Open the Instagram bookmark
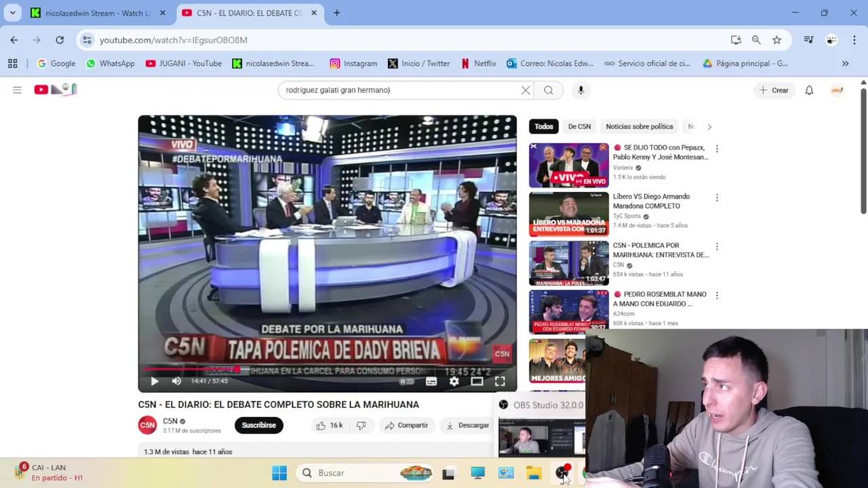Viewport: 868px width, 488px height. click(353, 63)
